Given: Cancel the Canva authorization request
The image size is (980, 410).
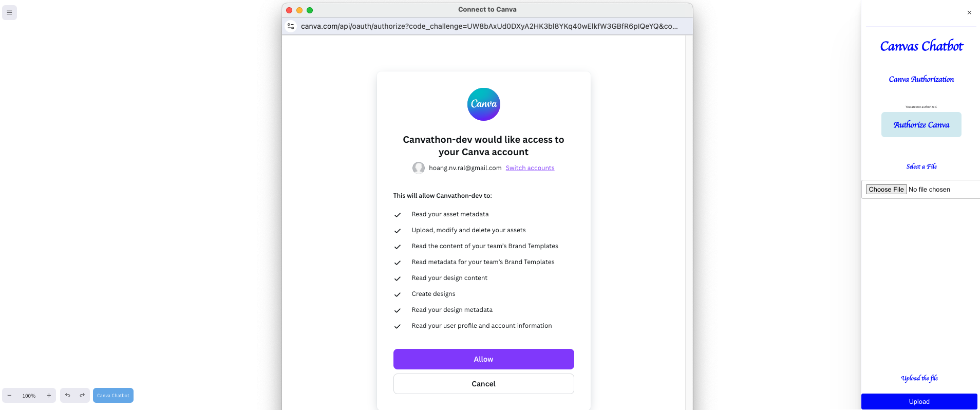Looking at the screenshot, I should (x=483, y=384).
